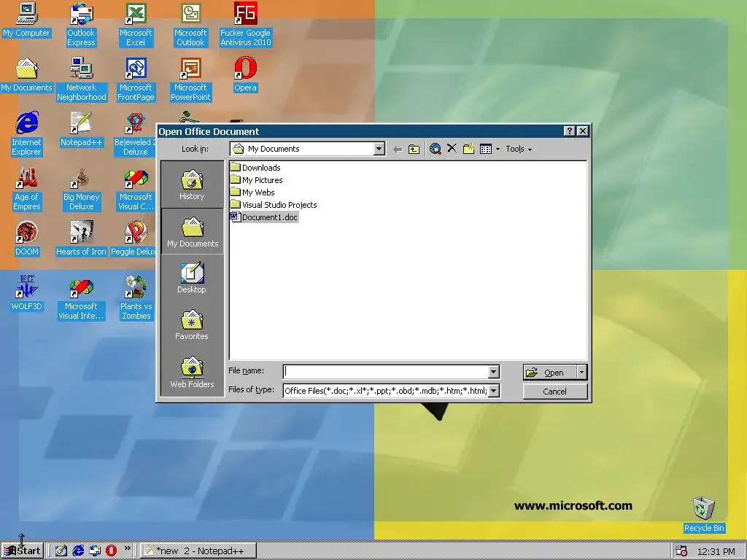The width and height of the screenshot is (747, 560).
Task: Open Web Folders in the places bar
Action: [x=192, y=372]
